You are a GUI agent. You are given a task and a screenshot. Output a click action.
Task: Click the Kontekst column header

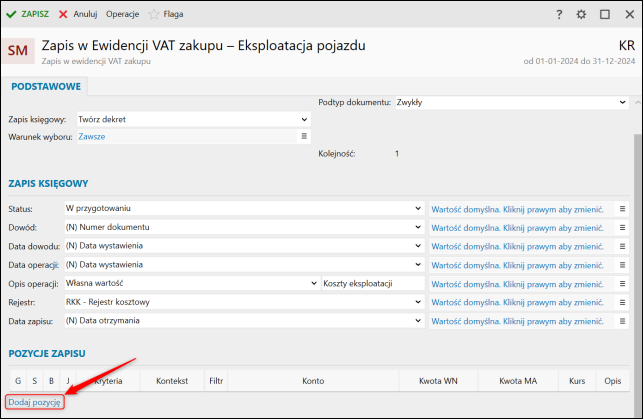click(172, 381)
